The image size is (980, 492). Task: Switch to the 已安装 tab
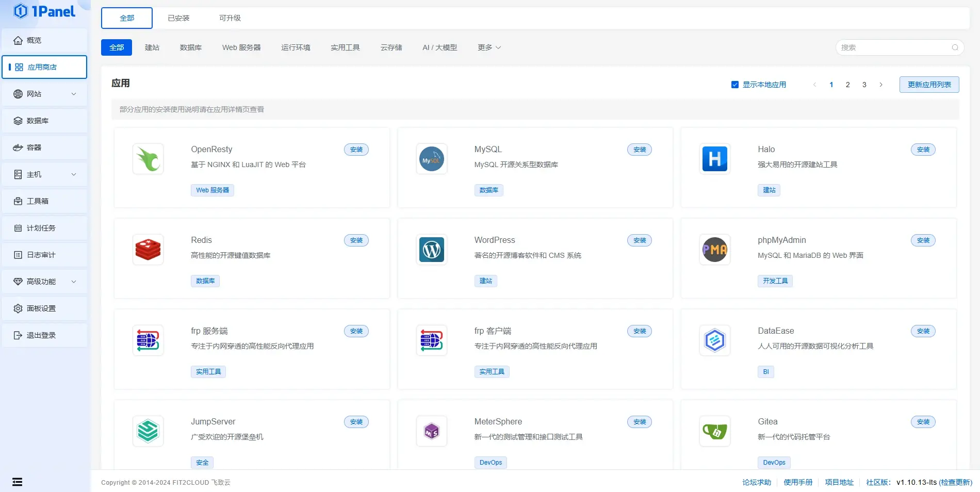(x=178, y=18)
